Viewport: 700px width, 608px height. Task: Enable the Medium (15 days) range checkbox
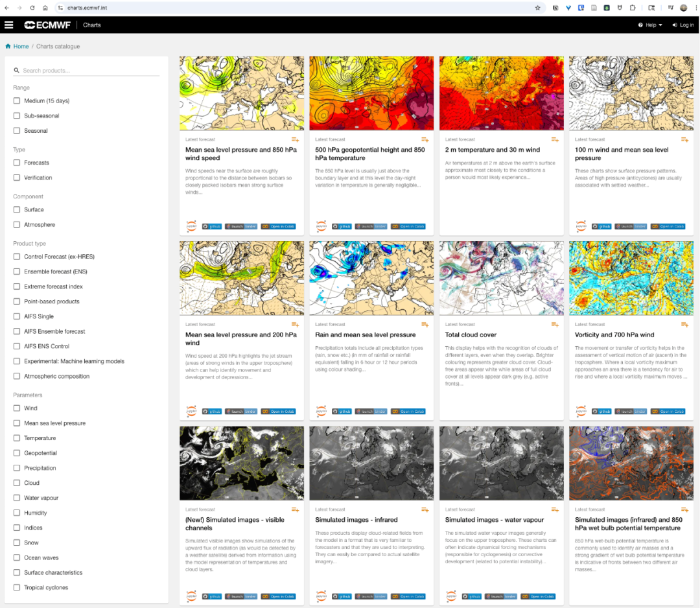(17, 101)
